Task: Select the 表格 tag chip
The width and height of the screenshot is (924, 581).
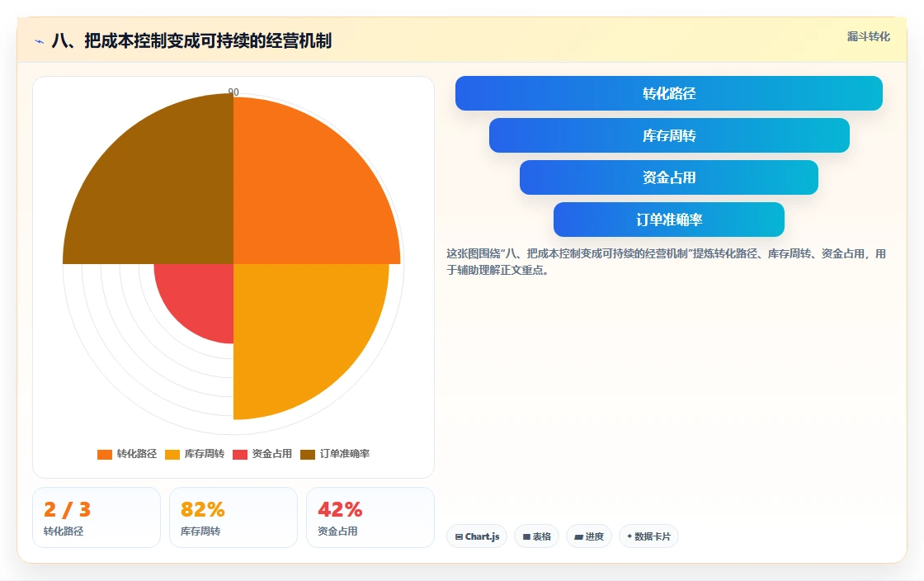Action: (536, 536)
